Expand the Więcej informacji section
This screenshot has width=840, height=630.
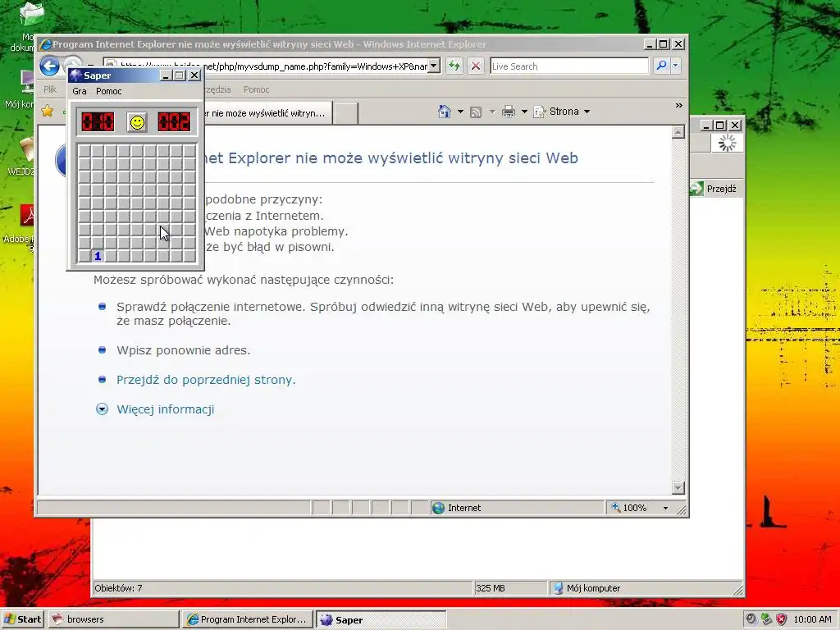pyautogui.click(x=102, y=409)
